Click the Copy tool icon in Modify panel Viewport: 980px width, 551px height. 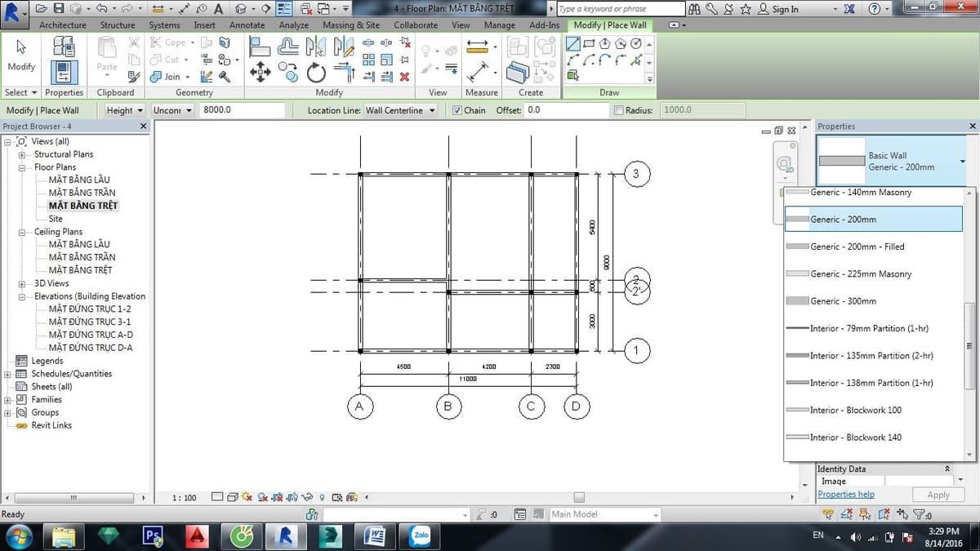click(x=288, y=73)
